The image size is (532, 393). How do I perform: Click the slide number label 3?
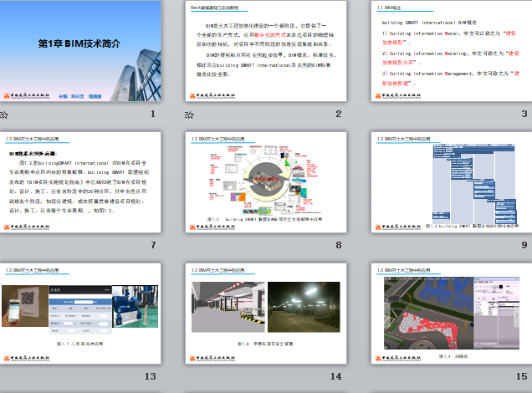point(524,114)
